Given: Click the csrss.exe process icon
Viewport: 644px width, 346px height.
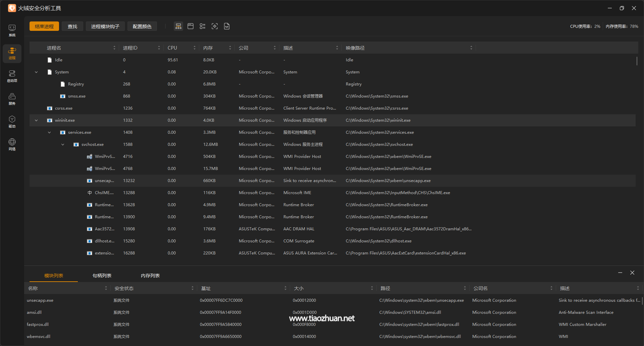Looking at the screenshot, I should [x=50, y=108].
